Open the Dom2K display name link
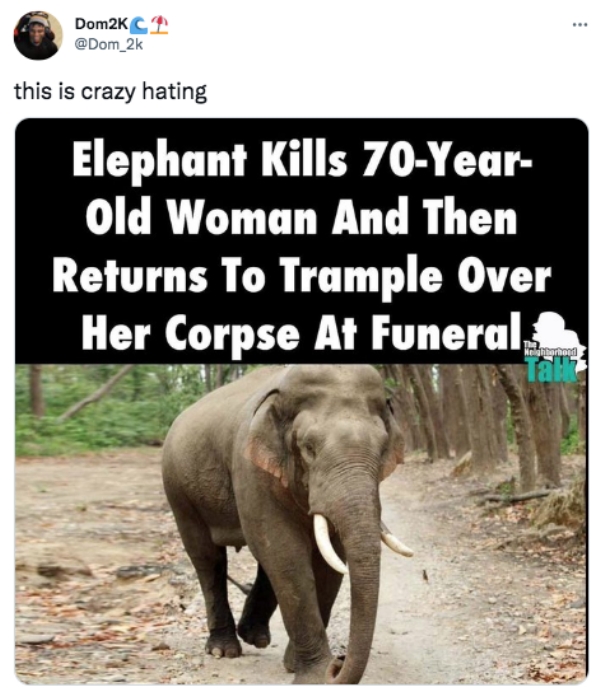 pyautogui.click(x=102, y=27)
